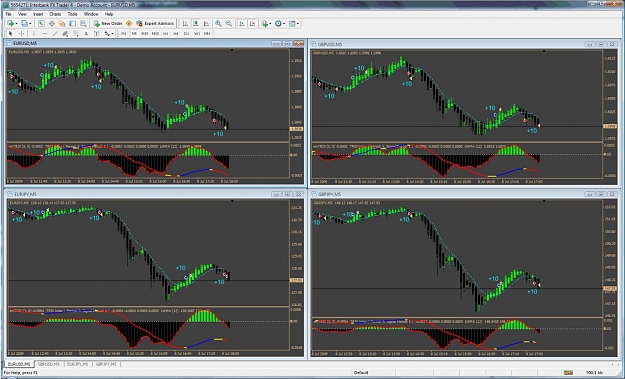This screenshot has width=625, height=379.
Task: Select the Crosshair tool
Action: tap(22, 33)
